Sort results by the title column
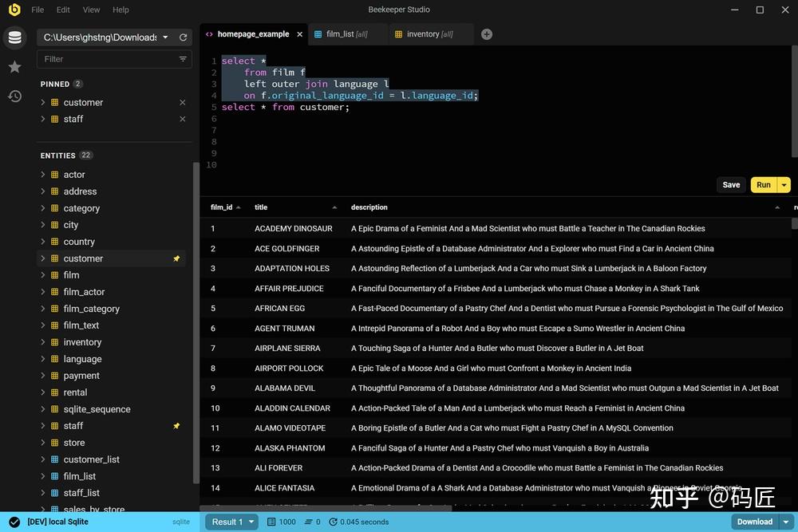Image resolution: width=798 pixels, height=532 pixels. coord(260,207)
